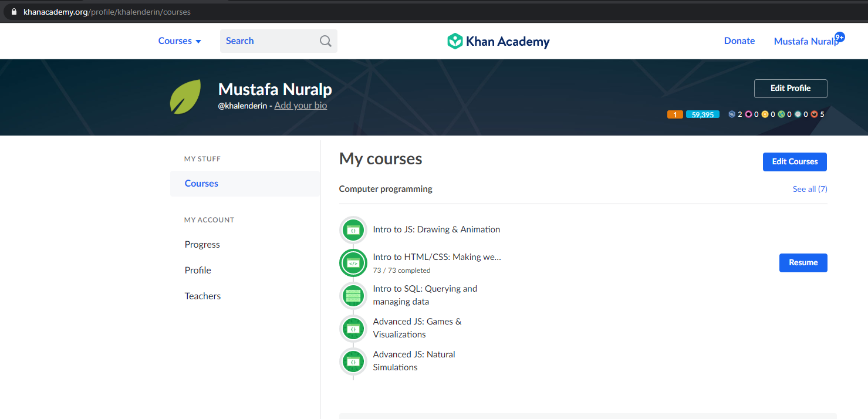The height and width of the screenshot is (419, 868).
Task: Expand the Courses dropdown menu
Action: tap(180, 41)
